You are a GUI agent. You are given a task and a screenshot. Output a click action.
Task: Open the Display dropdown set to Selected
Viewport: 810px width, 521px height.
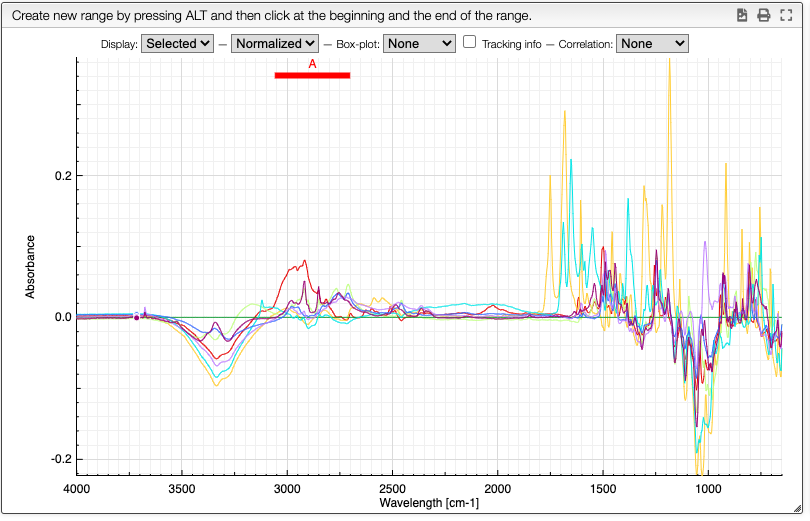point(177,44)
